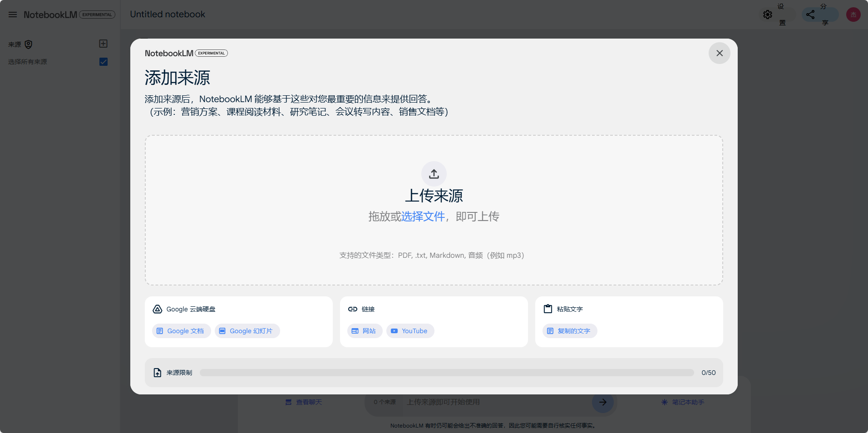Click the 来源限制 label
The image size is (868, 433).
(x=179, y=373)
